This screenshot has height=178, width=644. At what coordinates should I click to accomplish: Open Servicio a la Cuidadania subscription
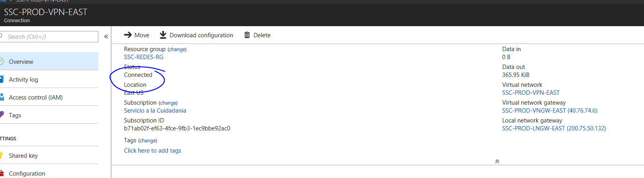[x=155, y=111]
